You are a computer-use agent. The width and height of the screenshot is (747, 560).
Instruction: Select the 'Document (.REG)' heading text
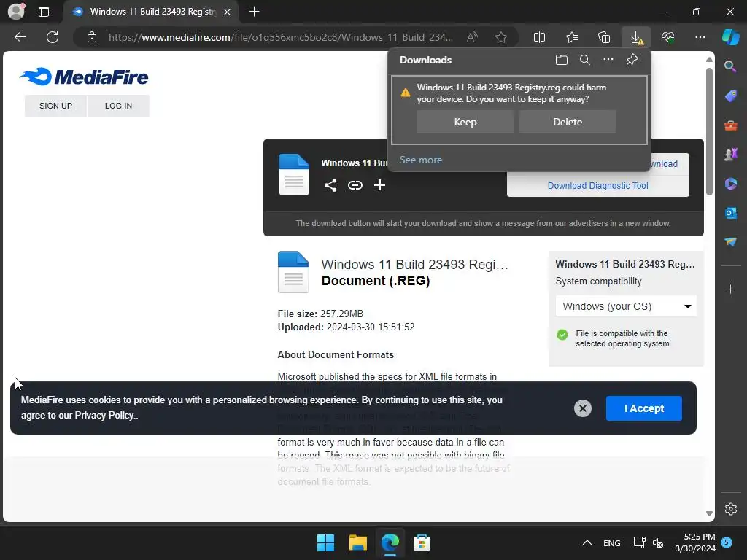coord(376,281)
